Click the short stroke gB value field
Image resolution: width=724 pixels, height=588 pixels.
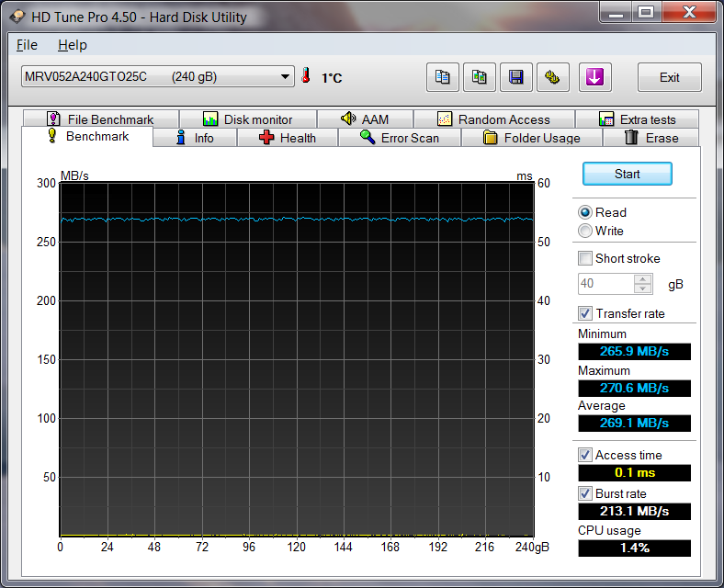coord(605,284)
